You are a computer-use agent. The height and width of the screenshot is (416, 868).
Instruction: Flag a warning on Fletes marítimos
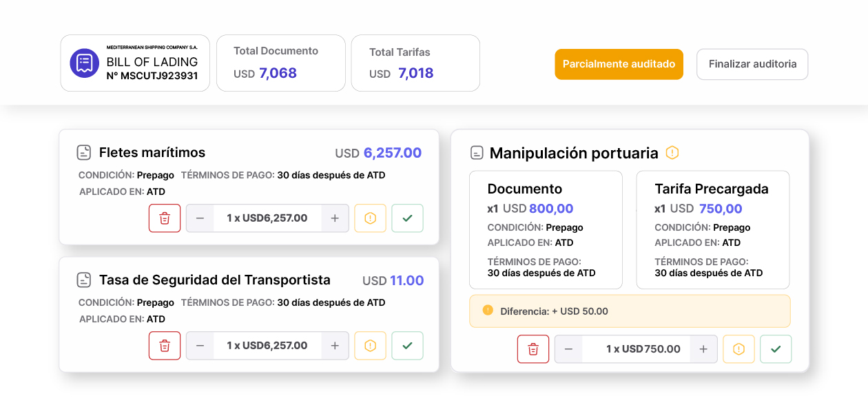(x=370, y=218)
